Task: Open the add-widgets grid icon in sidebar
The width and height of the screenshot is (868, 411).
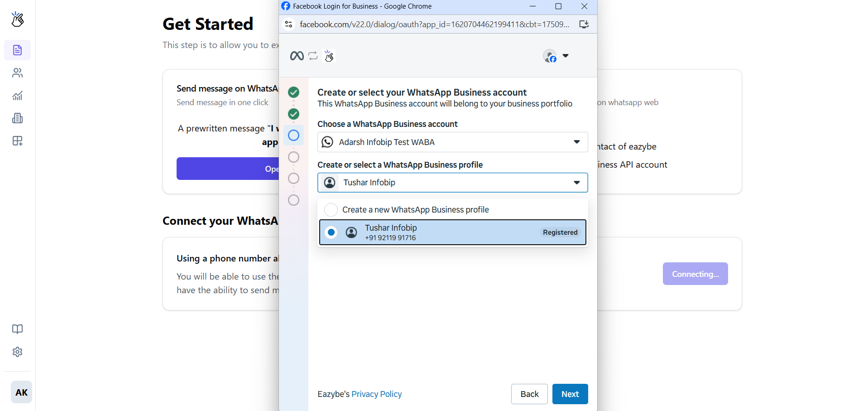Action: click(x=17, y=141)
